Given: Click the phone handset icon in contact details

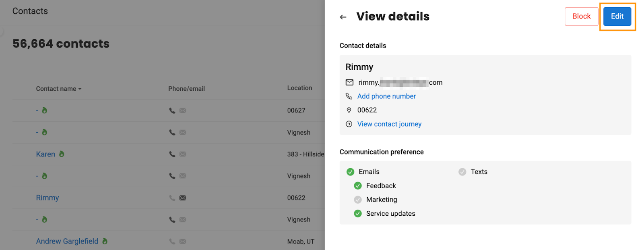Looking at the screenshot, I should 349,96.
